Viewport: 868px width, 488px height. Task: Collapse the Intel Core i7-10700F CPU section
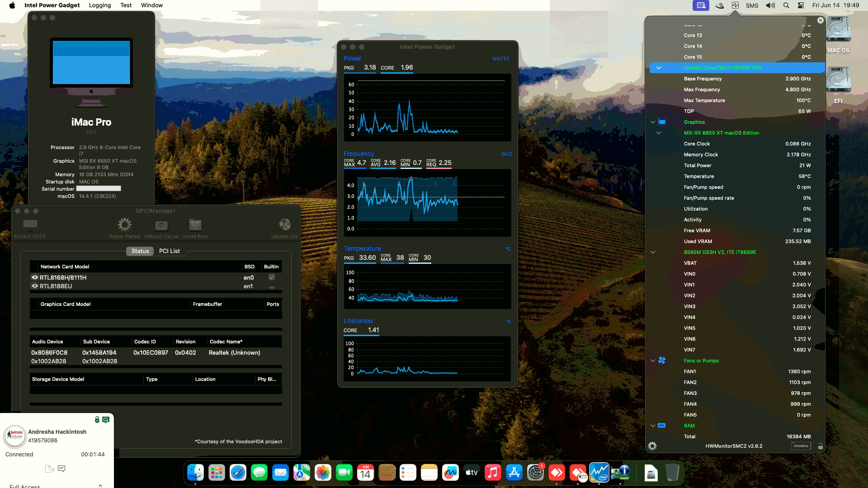(659, 68)
